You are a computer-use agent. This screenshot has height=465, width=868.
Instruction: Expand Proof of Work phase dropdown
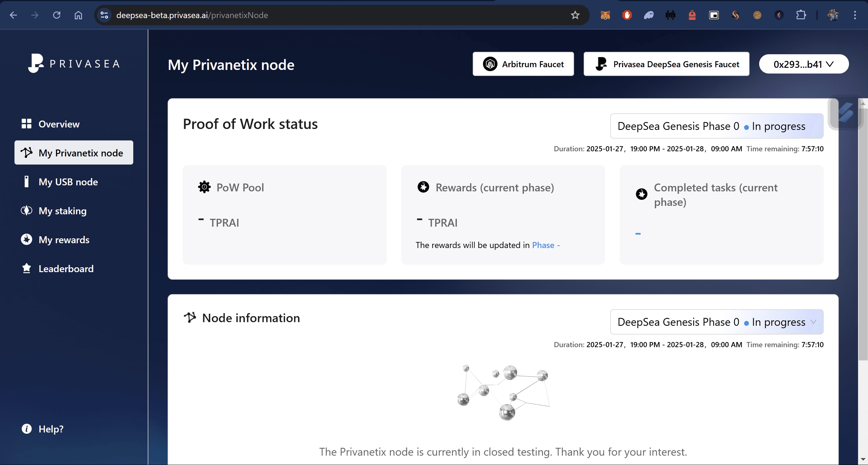(716, 126)
